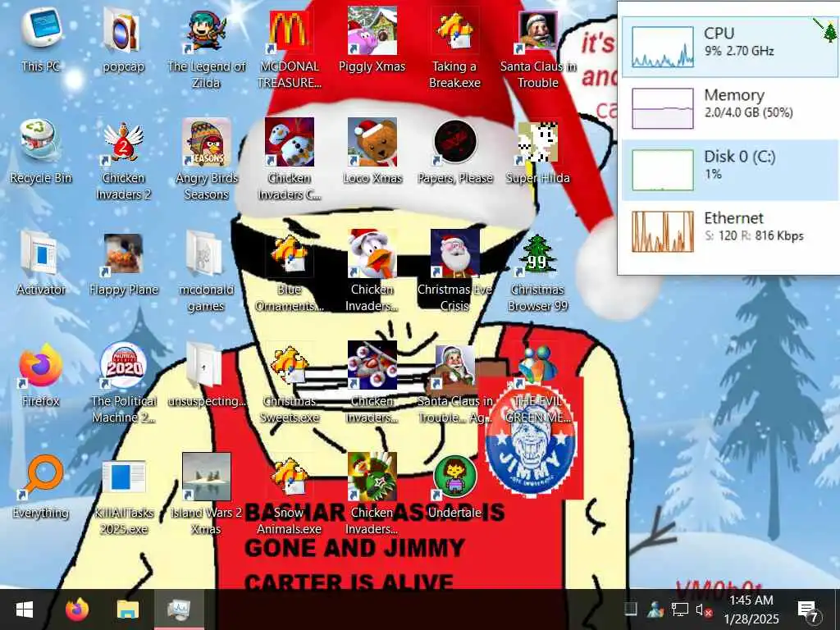Open Santa Claus in Trouble top-row shortcut
Screen dimensions: 840x630
[x=537, y=48]
